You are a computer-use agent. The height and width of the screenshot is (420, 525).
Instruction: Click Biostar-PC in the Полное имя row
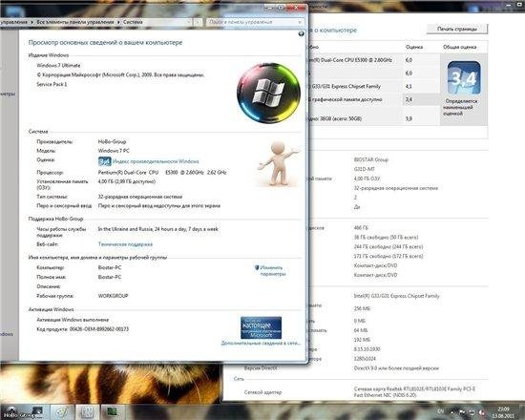pyautogui.click(x=110, y=277)
